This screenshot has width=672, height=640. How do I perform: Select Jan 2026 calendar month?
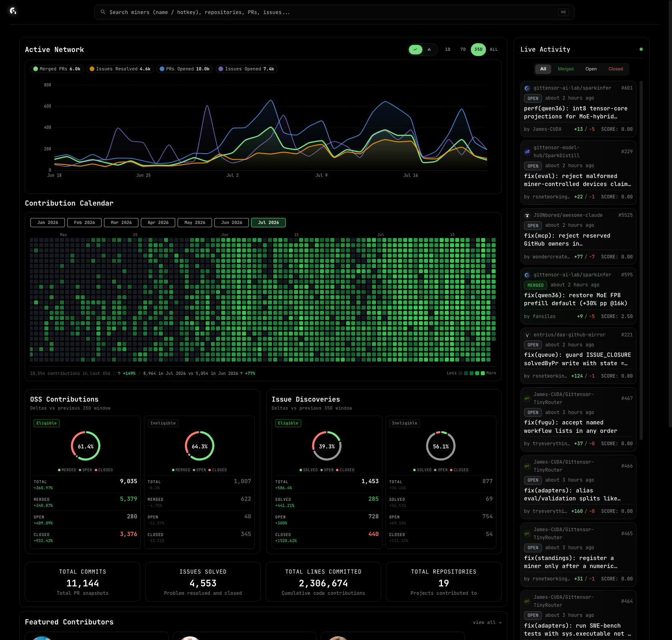pos(48,222)
